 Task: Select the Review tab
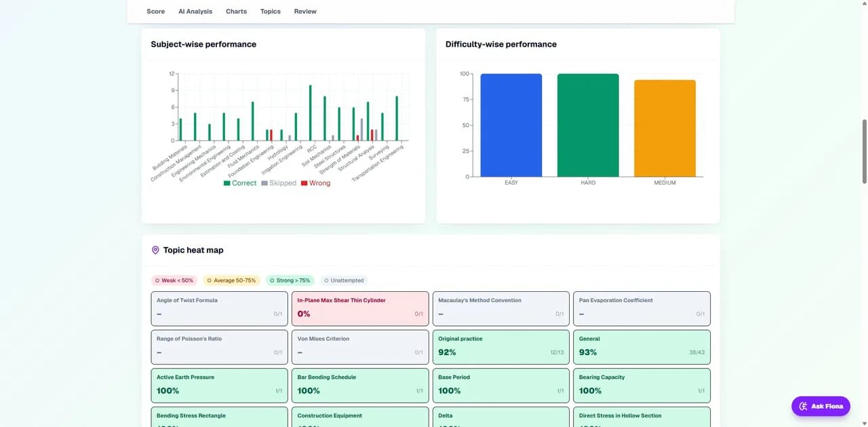[x=305, y=12]
